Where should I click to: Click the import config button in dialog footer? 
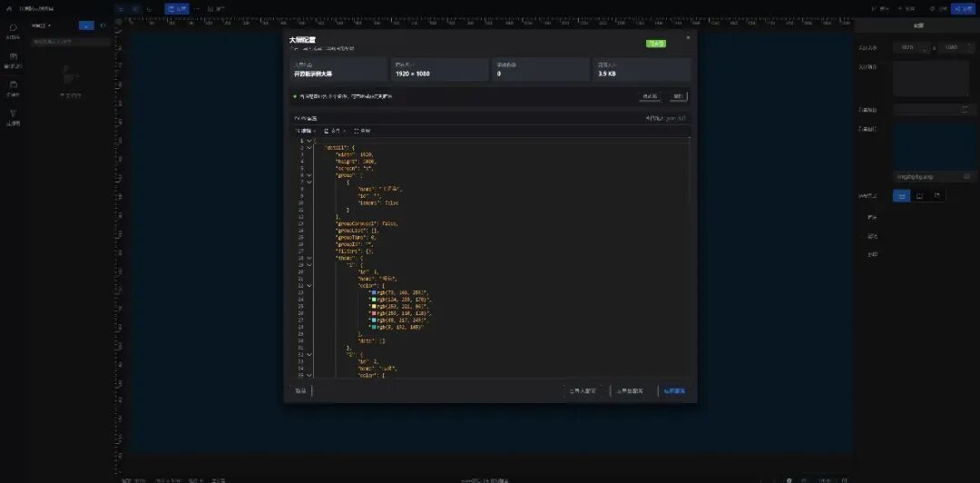tap(583, 391)
